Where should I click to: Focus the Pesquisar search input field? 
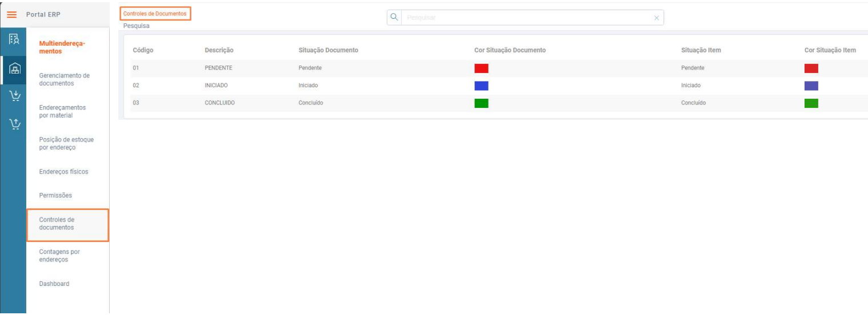526,18
